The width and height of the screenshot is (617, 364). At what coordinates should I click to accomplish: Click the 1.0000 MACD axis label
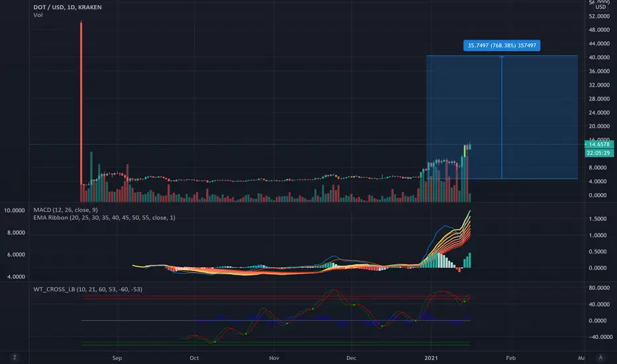tap(597, 236)
